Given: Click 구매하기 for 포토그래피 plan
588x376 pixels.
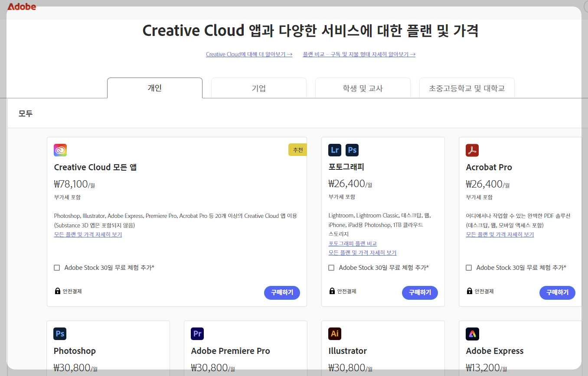Looking at the screenshot, I should (x=420, y=293).
